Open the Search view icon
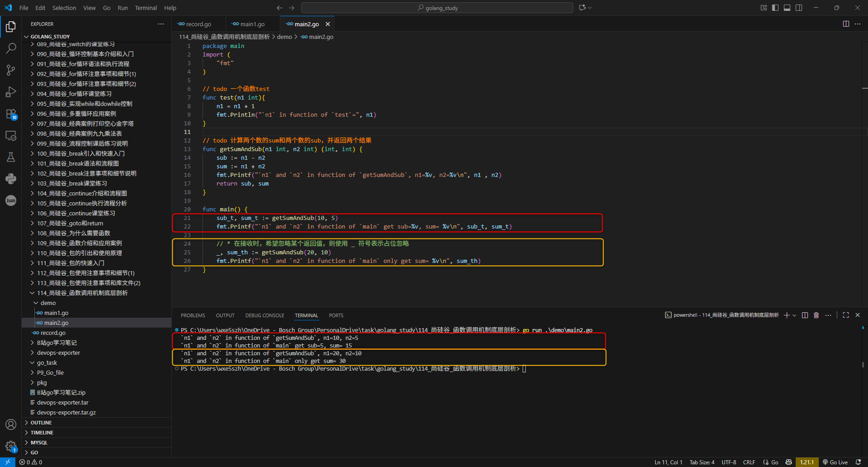The width and height of the screenshot is (868, 467). click(x=11, y=48)
